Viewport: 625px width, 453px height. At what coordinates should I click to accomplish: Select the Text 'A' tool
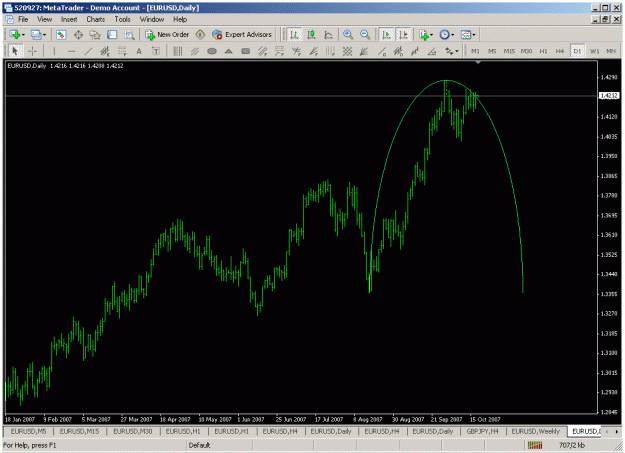click(x=139, y=51)
